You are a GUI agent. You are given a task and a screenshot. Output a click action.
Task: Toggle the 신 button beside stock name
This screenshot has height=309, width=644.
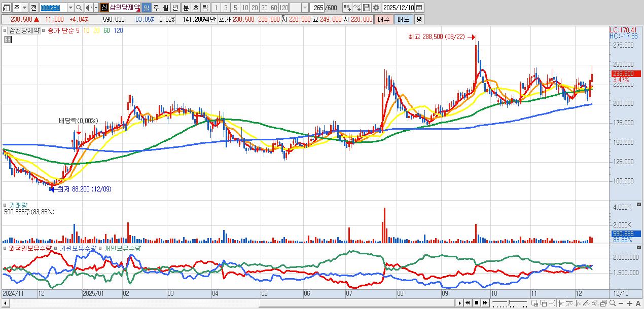click(104, 8)
